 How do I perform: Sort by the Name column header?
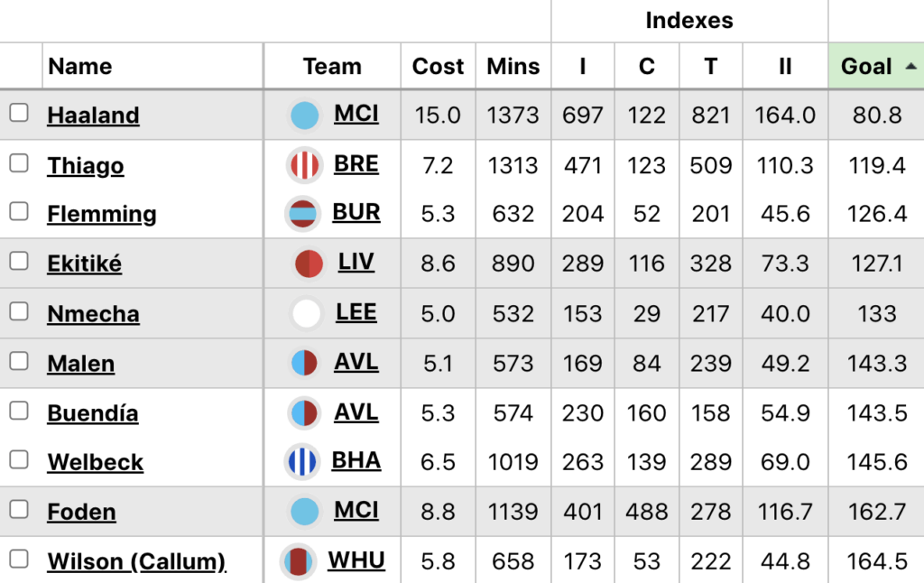[x=80, y=67]
